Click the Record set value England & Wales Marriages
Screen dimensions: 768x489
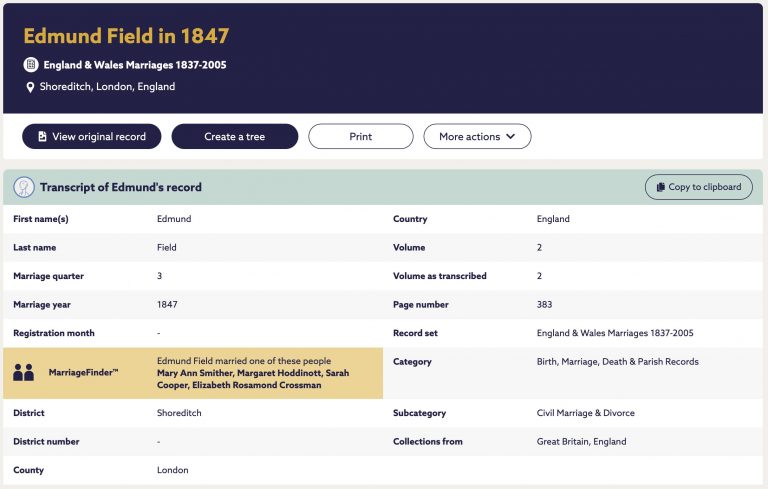coord(615,333)
